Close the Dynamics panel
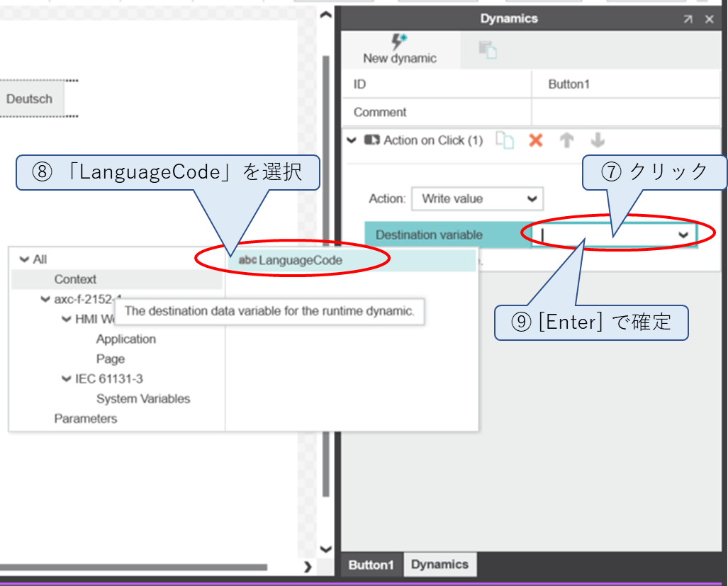The width and height of the screenshot is (728, 586). 709,19
